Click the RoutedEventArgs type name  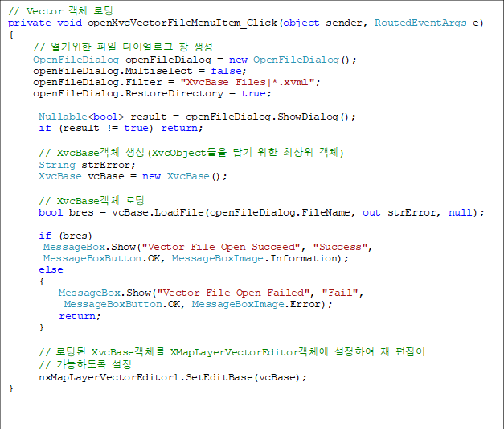pyautogui.click(x=420, y=23)
